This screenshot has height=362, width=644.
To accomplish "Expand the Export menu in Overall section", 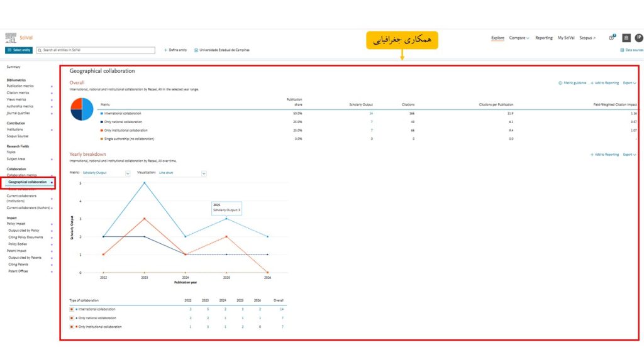I will point(629,83).
